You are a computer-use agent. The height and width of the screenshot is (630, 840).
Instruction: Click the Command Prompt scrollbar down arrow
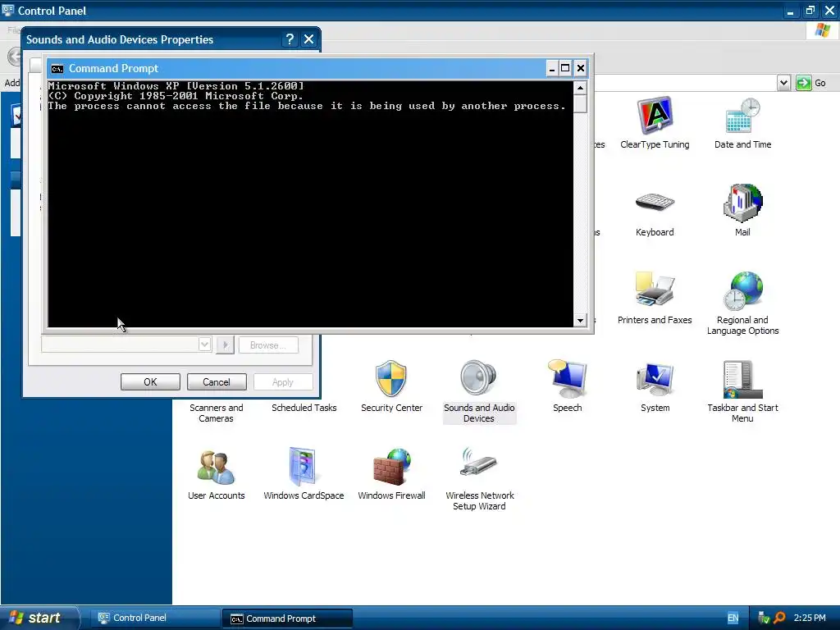point(580,321)
